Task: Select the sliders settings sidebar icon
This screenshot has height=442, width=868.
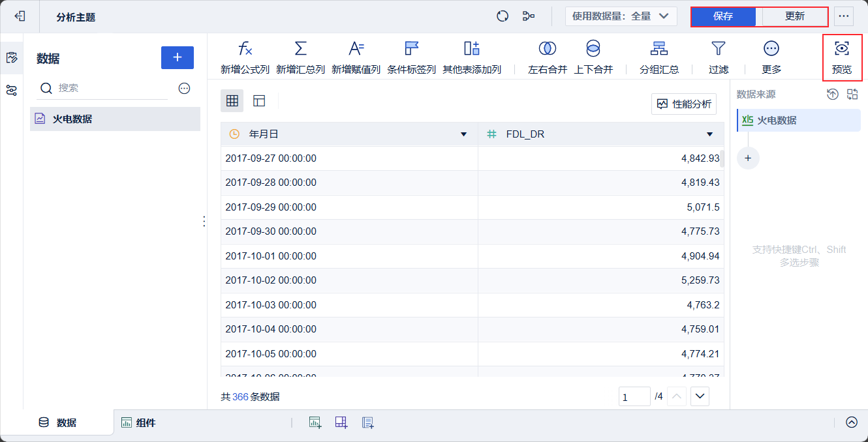Action: (x=11, y=91)
